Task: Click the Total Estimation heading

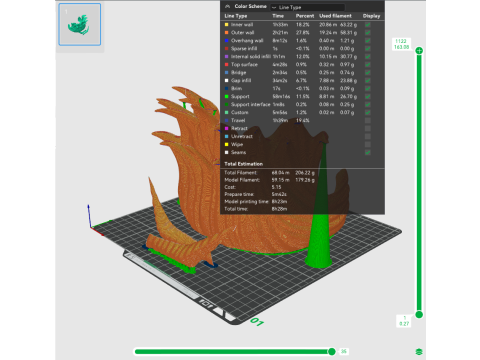Action: [x=244, y=164]
